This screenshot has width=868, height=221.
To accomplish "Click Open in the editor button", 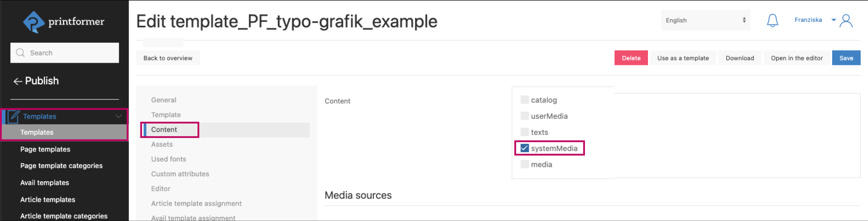I will (x=796, y=58).
